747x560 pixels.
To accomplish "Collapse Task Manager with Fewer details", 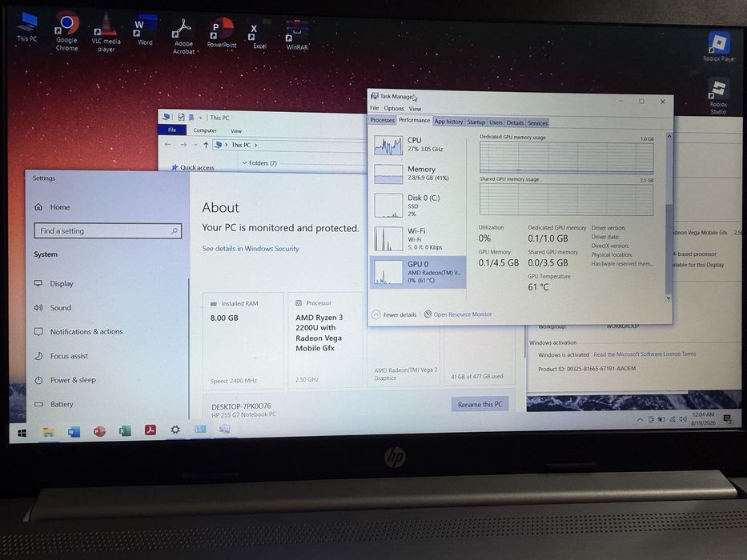I will pos(394,314).
